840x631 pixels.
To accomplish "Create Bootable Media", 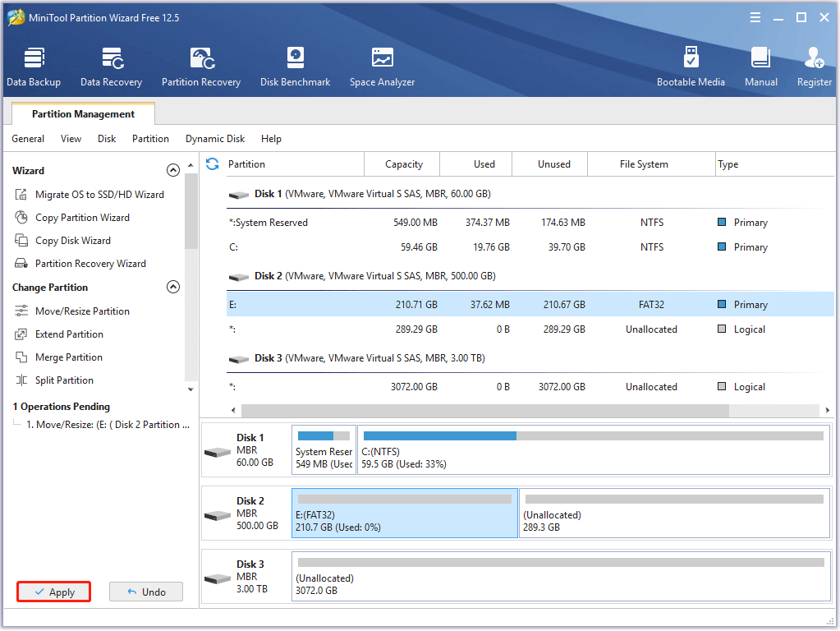I will [691, 67].
